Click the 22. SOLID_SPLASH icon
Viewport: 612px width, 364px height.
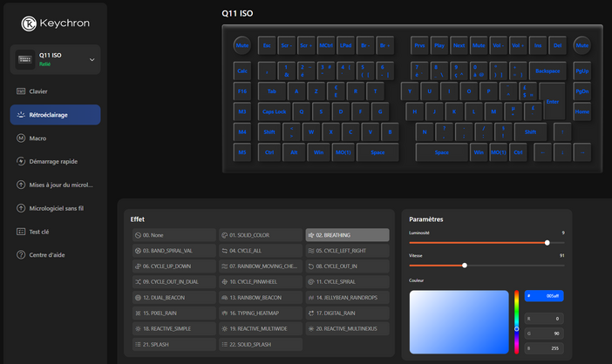pos(224,344)
